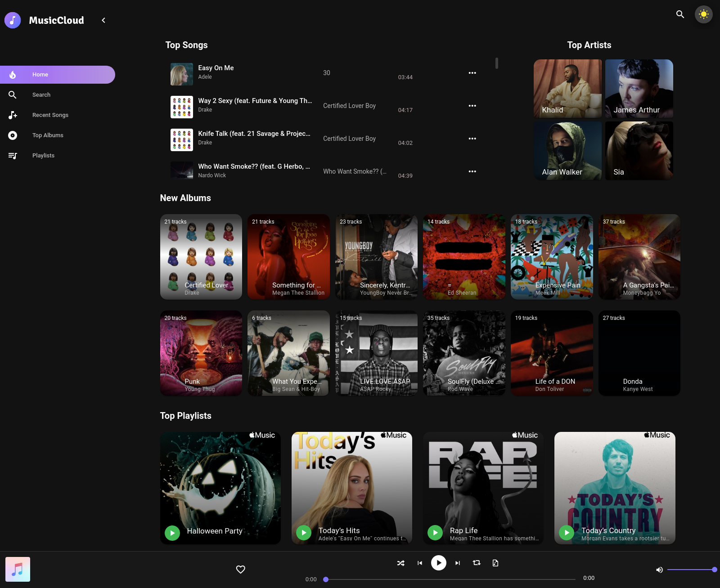Viewport: 720px width, 588px height.
Task: Open more options for Way 2 Sexy
Action: pyautogui.click(x=472, y=106)
